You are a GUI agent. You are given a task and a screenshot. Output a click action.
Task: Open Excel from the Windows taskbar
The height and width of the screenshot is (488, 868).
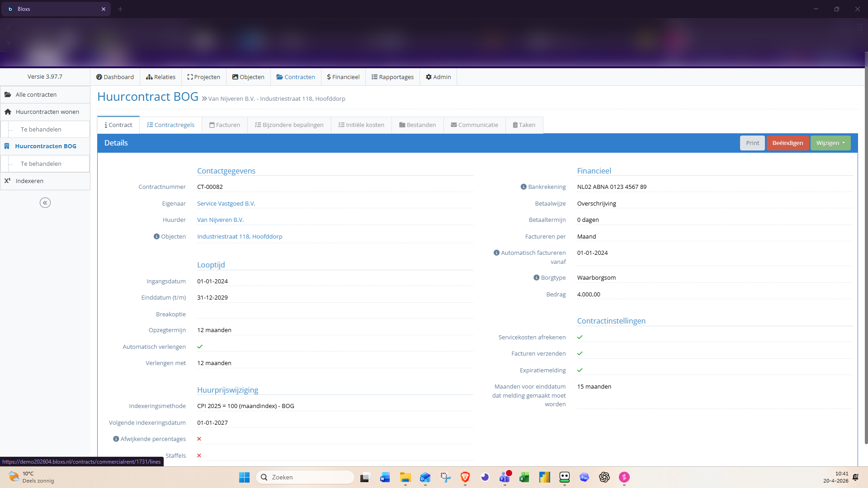click(524, 477)
